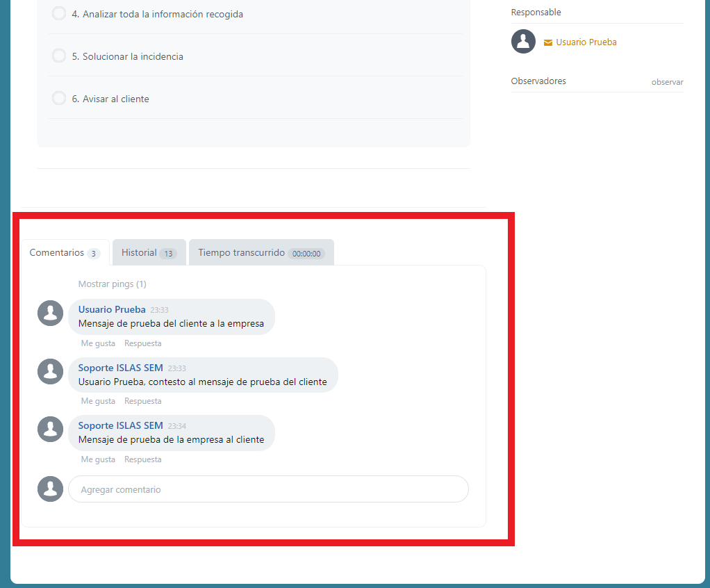Open the Tiempo transcurrido tab
710x588 pixels.
[x=261, y=253]
